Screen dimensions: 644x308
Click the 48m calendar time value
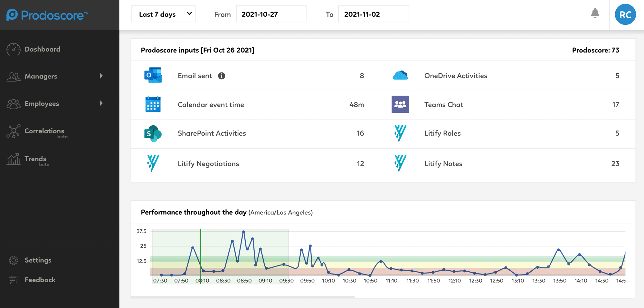357,105
